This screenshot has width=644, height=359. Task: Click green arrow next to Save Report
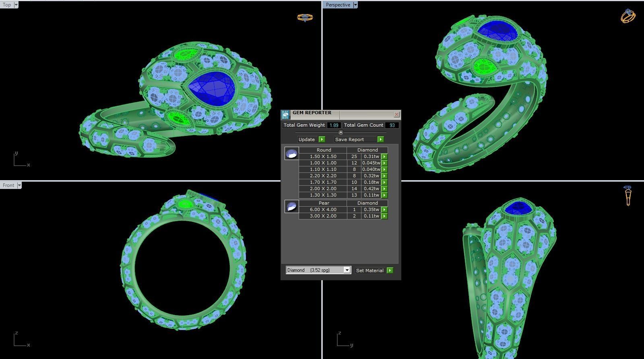[x=380, y=139]
